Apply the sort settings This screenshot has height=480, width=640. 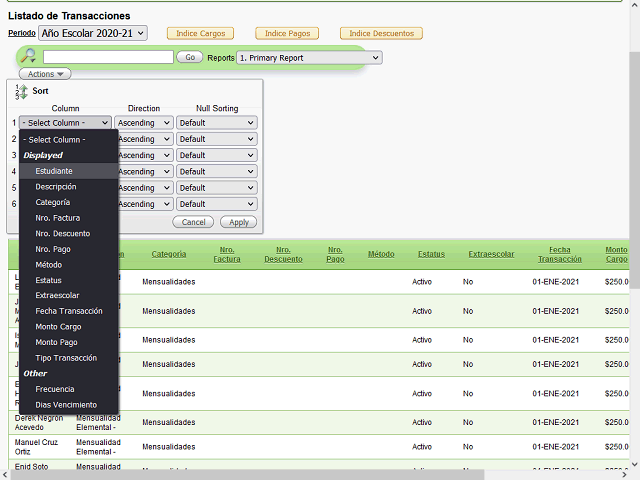[238, 222]
